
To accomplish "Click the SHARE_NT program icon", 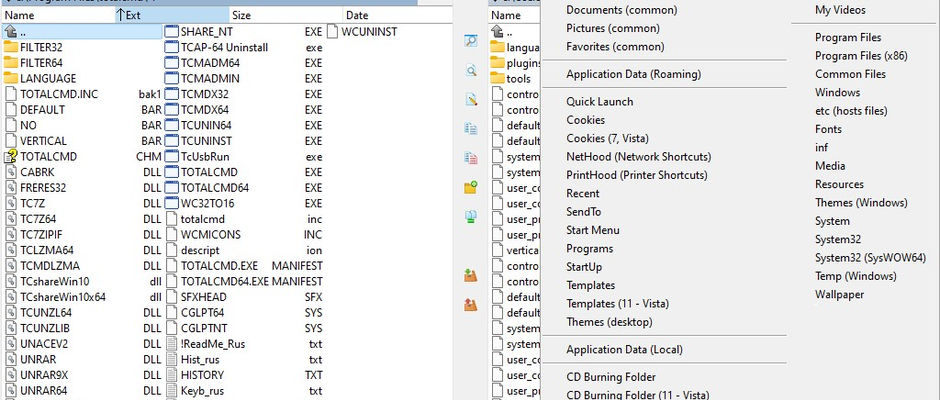I will (171, 32).
